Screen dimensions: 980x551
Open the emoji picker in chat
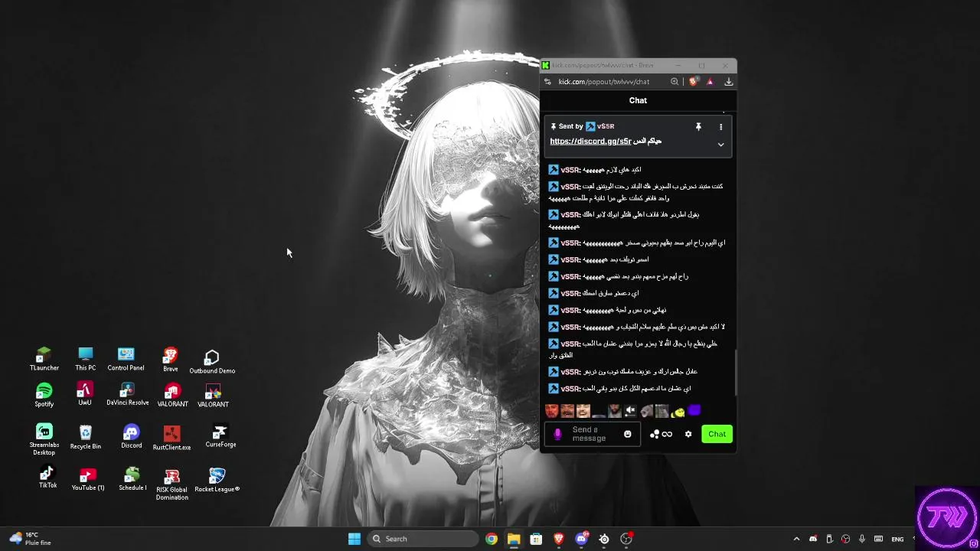pyautogui.click(x=628, y=434)
